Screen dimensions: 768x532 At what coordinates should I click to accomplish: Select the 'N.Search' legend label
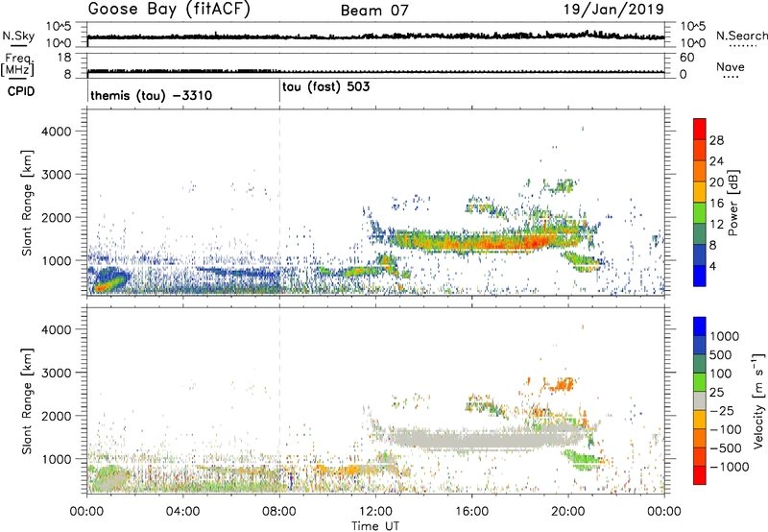[x=742, y=36]
